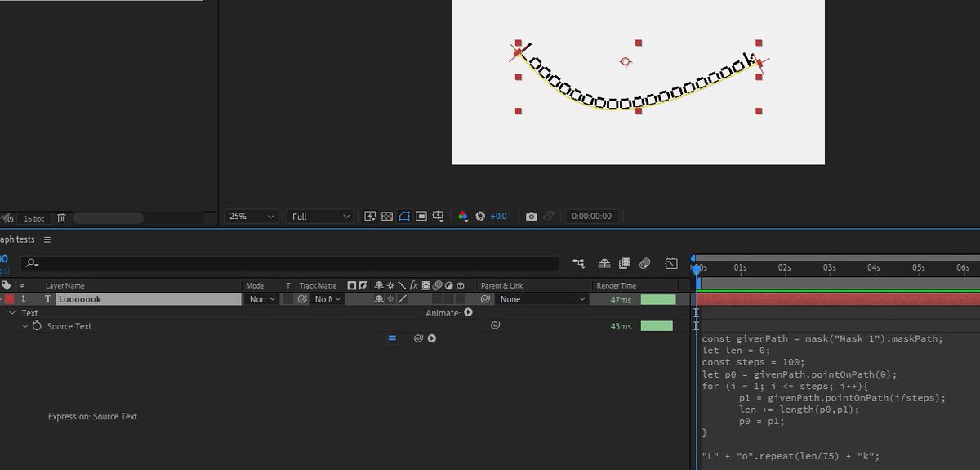Toggle the Frame Blending timeline switch
The height and width of the screenshot is (470, 980).
pos(625,263)
